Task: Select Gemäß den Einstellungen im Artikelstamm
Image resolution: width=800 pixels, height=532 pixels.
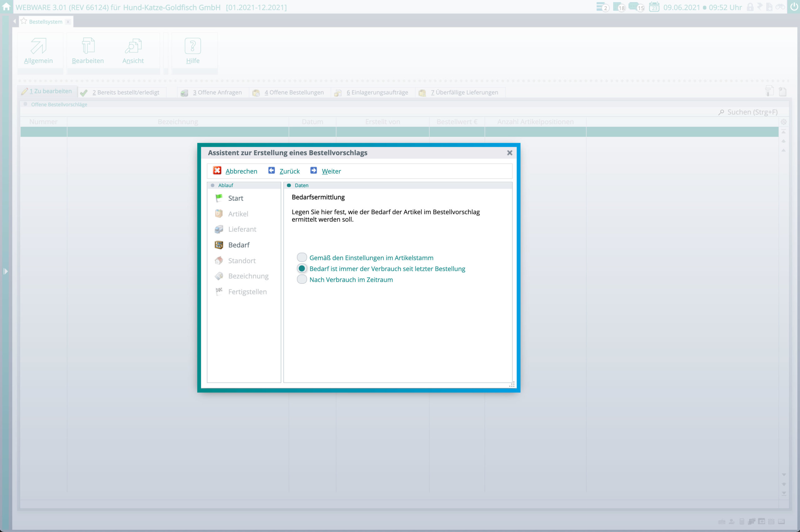Action: 302,257
